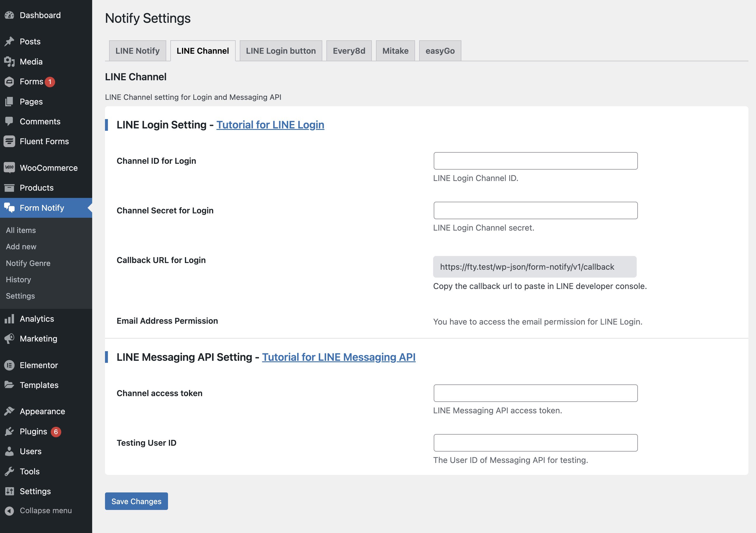
Task: Click the Collapse menu text
Action: click(46, 511)
